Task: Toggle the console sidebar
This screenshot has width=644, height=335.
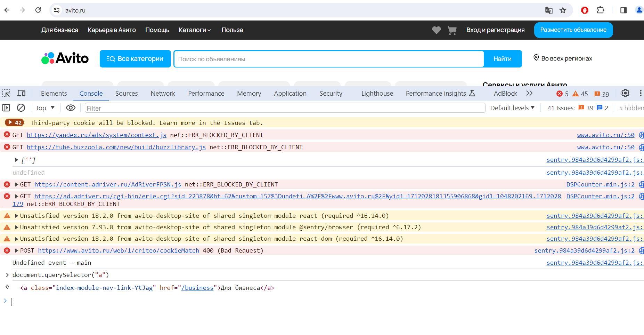Action: pyautogui.click(x=6, y=108)
